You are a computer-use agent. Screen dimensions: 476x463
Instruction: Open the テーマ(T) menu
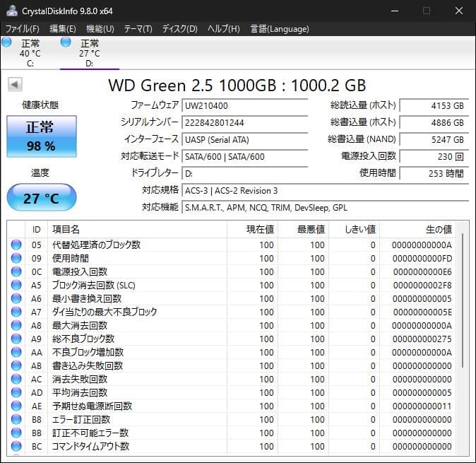(138, 29)
